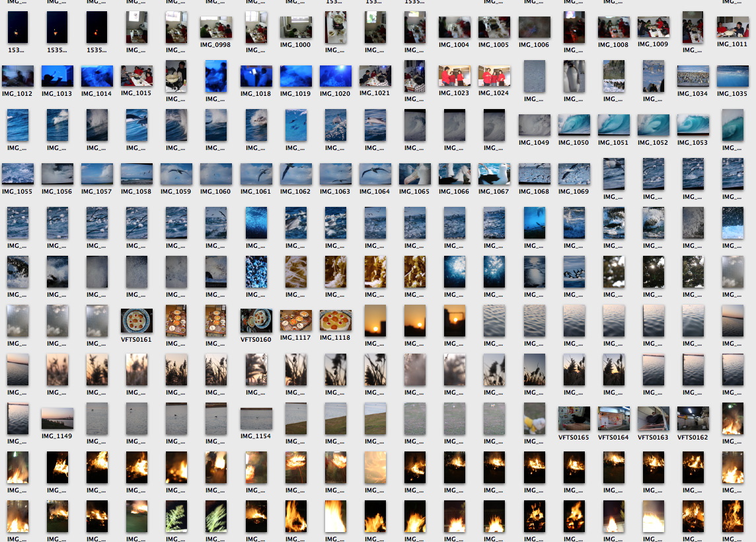Select the IMG_1011 file icon

(x=732, y=28)
